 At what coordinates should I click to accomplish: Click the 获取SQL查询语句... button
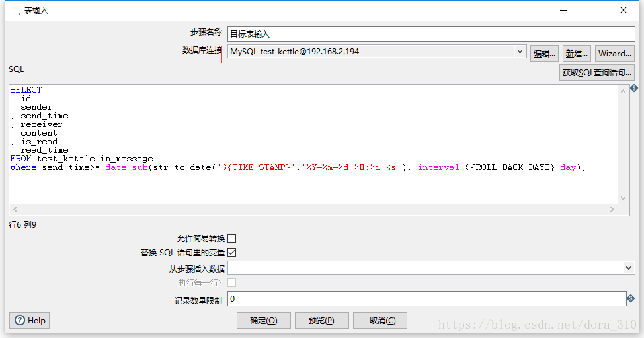click(x=597, y=73)
